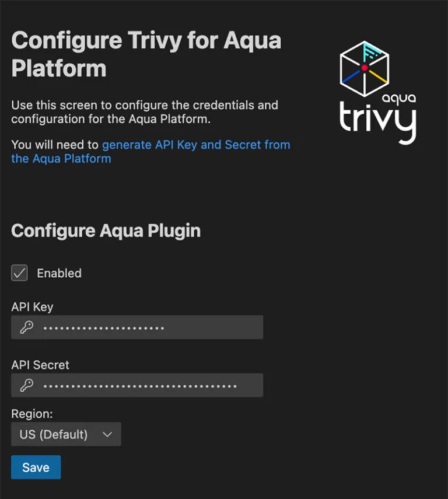Click the colored cube icon above the trivy text
Screen dimensions: 448x499
(365, 67)
